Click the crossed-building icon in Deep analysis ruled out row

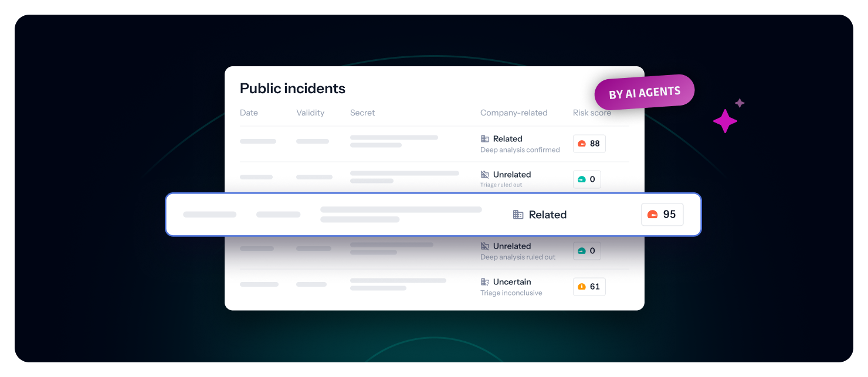click(485, 246)
